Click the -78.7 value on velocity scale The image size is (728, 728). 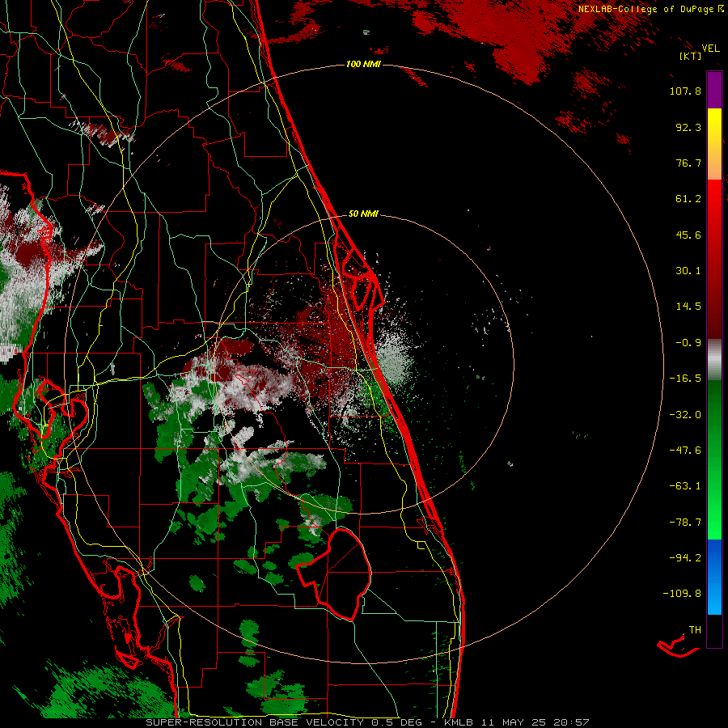[x=685, y=523]
